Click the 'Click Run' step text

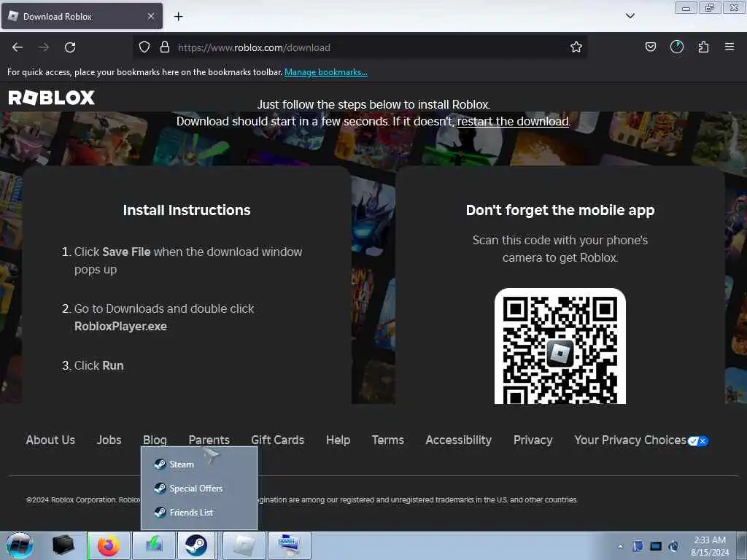(x=99, y=366)
